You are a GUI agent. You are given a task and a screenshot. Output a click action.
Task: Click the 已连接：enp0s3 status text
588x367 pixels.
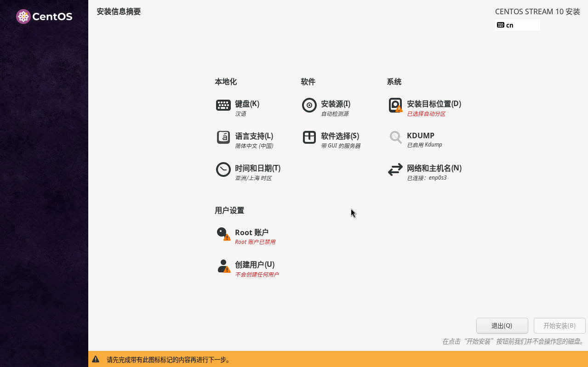pos(427,178)
